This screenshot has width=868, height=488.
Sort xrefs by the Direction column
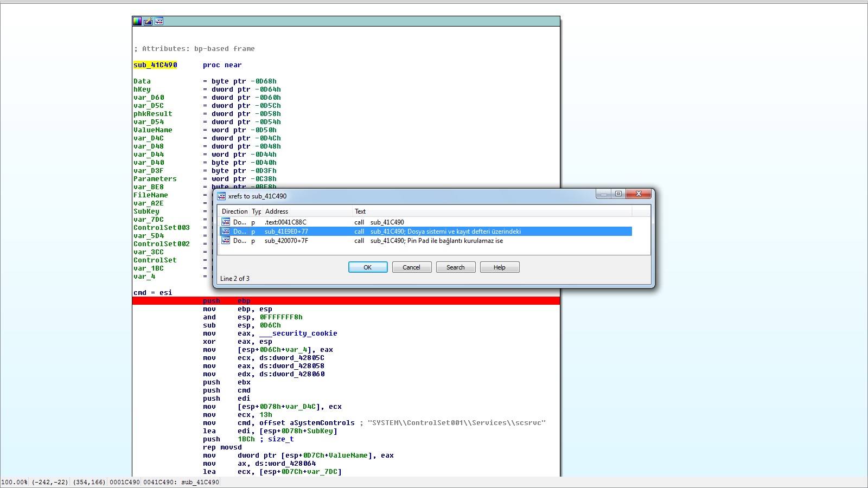(x=234, y=211)
